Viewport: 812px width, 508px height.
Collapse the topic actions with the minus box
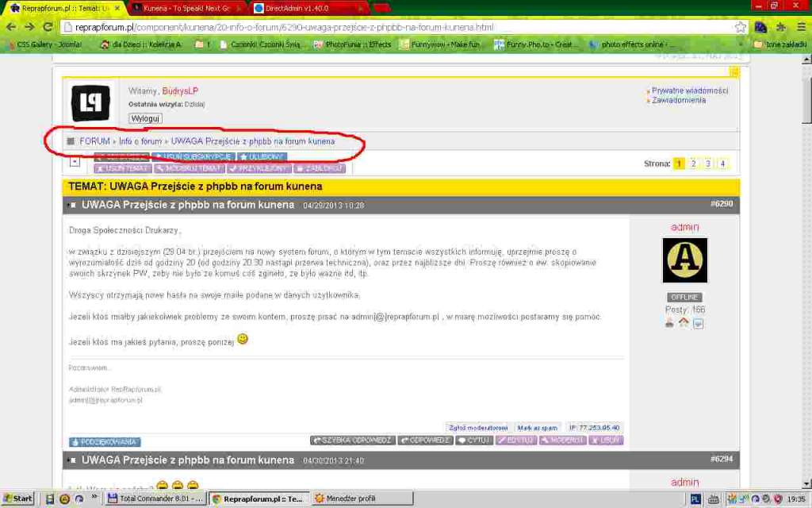point(75,162)
